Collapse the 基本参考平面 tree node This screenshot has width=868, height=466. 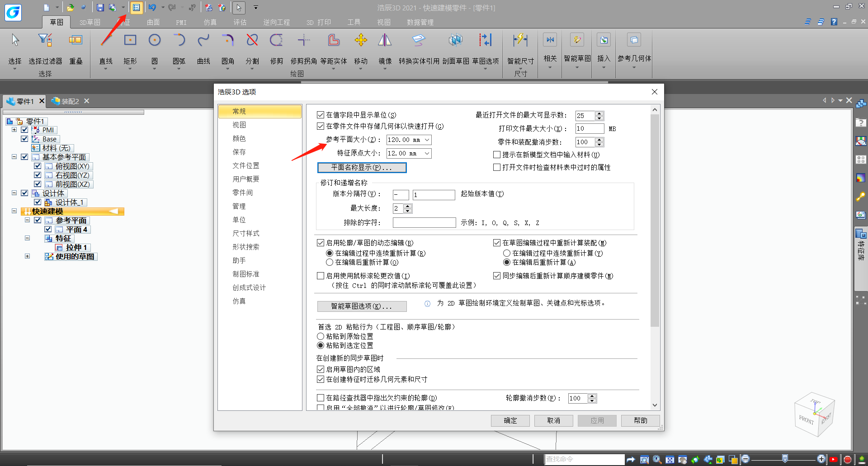(x=14, y=157)
